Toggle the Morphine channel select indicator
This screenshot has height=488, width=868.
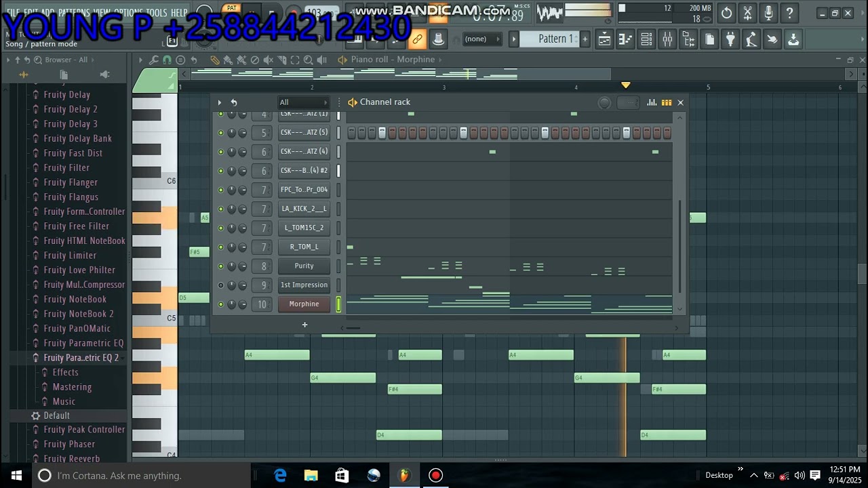click(x=338, y=304)
